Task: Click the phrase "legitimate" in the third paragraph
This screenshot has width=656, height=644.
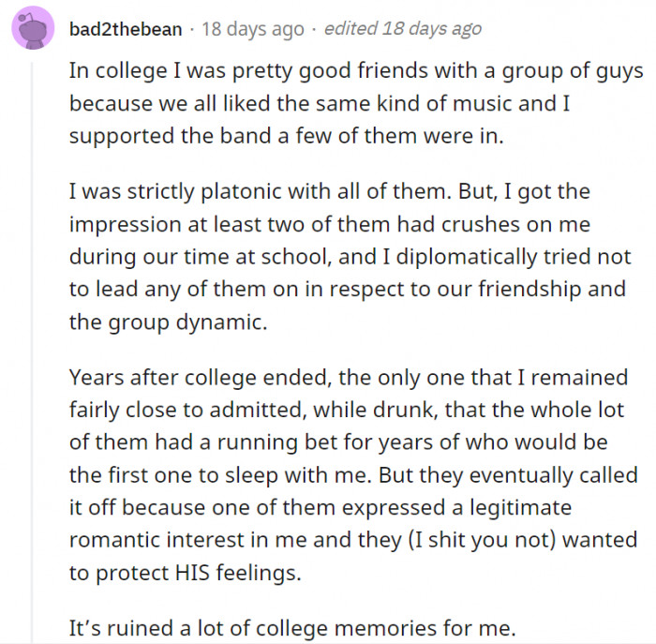Action: [x=520, y=507]
